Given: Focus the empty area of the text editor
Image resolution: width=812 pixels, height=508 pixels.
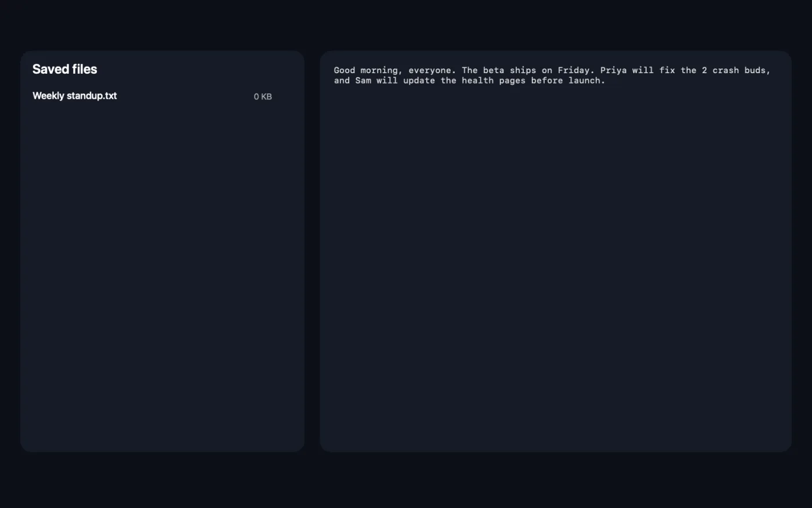Looking at the screenshot, I should (556, 267).
